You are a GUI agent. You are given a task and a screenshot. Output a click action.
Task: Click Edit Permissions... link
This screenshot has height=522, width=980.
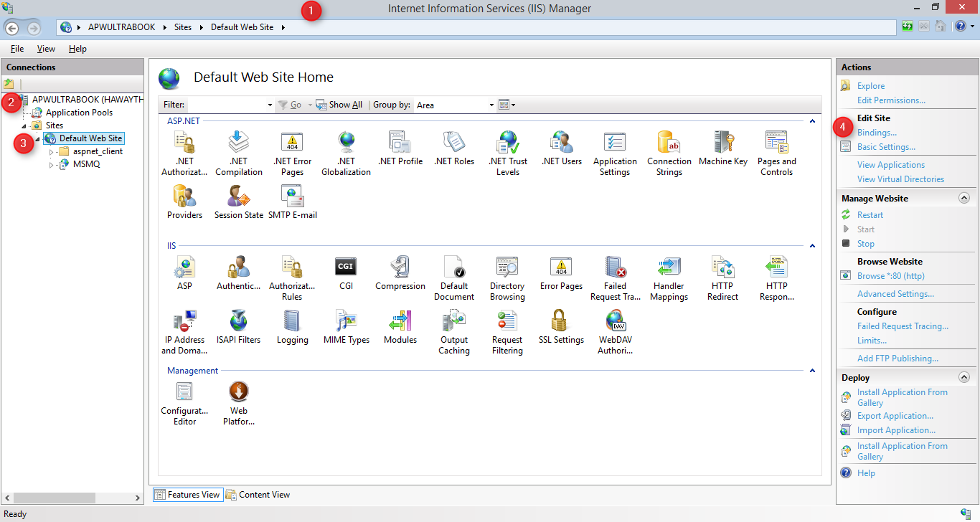891,100
